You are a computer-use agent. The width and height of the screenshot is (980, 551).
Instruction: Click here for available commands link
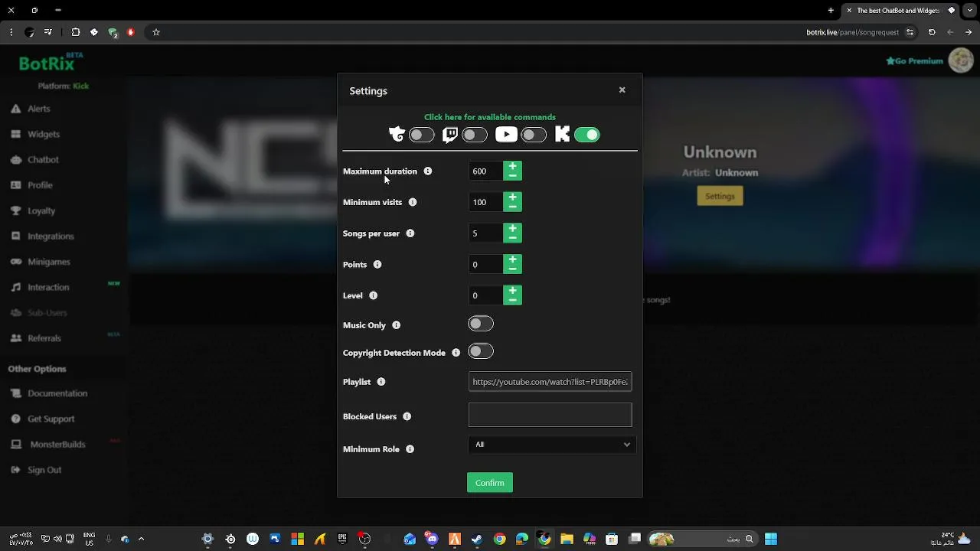coord(490,117)
